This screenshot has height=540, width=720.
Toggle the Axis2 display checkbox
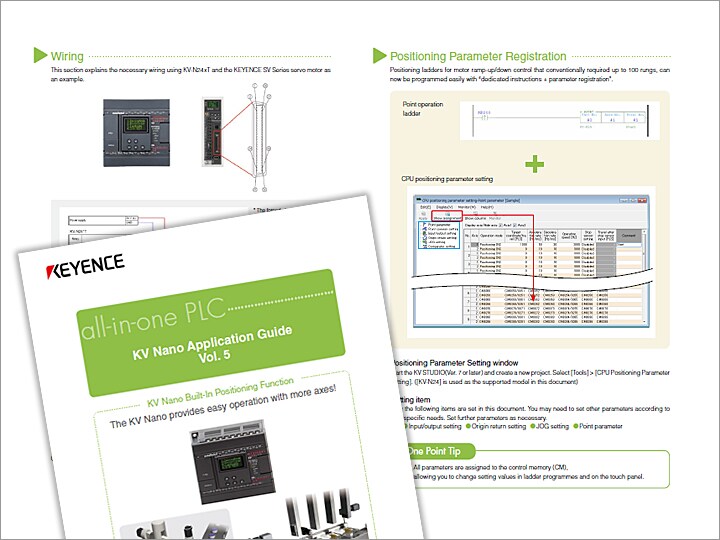[515, 225]
